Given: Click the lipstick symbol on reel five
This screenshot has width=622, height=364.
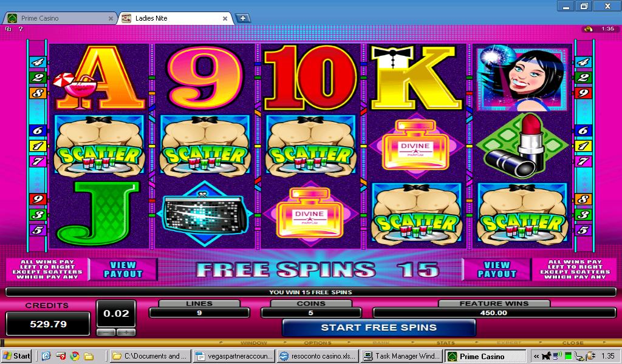Looking at the screenshot, I should [521, 145].
